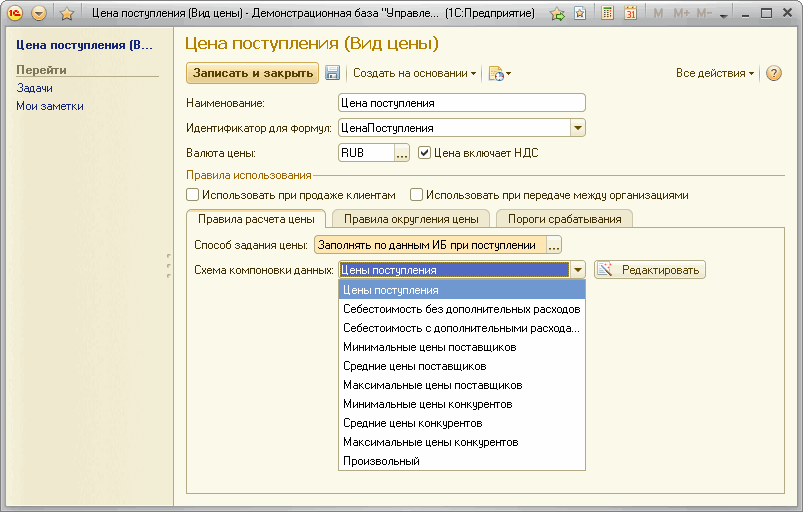This screenshot has width=803, height=512.
Task: Check 'Использовать при передаче между организациями'
Action: pyautogui.click(x=417, y=195)
